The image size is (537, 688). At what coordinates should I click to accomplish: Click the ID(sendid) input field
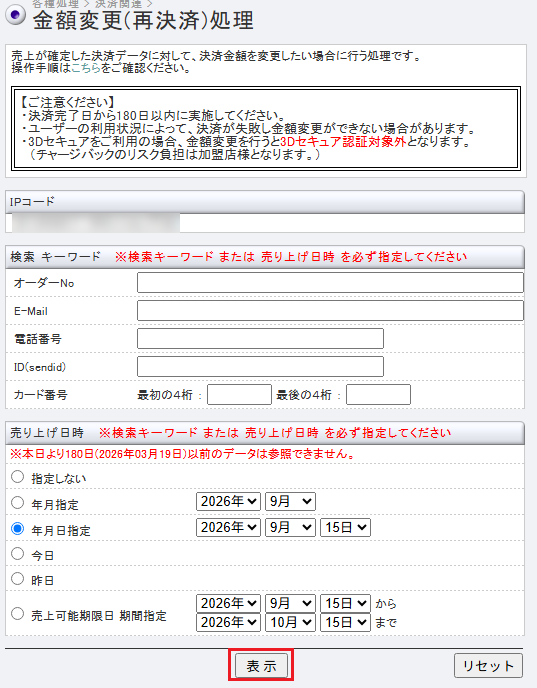[x=261, y=367]
